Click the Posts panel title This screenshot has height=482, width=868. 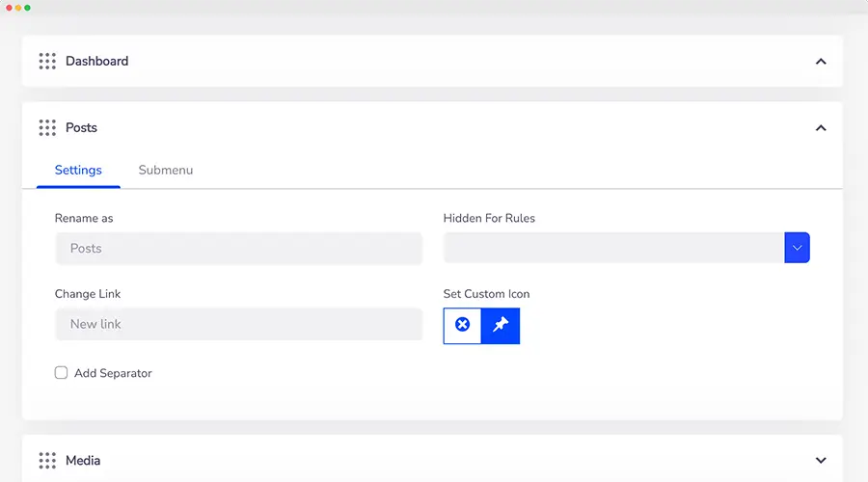pos(81,127)
